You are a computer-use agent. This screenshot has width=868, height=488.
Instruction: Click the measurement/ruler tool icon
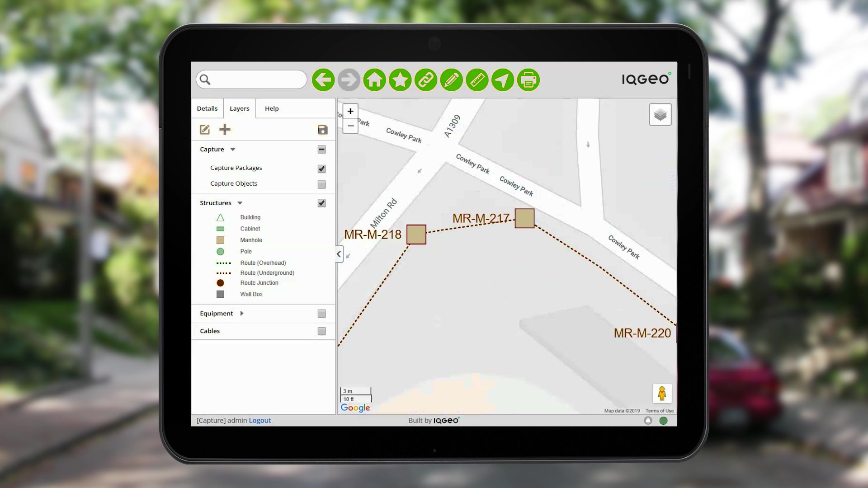[477, 80]
